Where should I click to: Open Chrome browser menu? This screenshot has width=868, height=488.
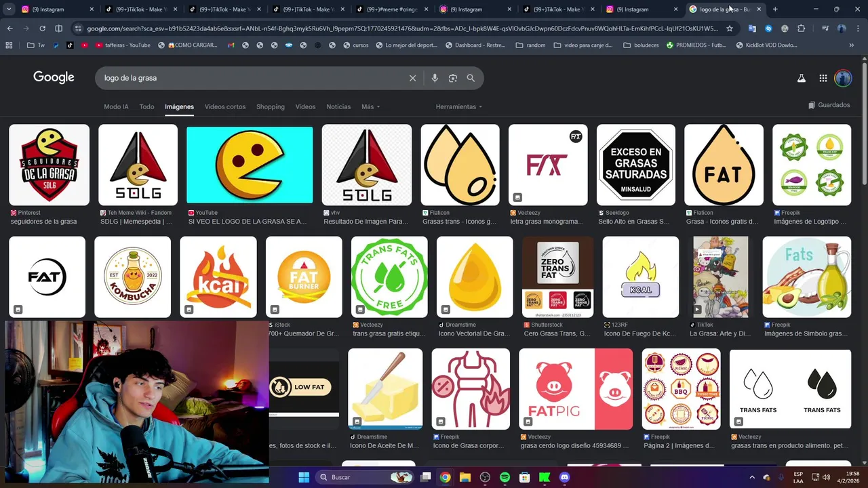coord(858,28)
